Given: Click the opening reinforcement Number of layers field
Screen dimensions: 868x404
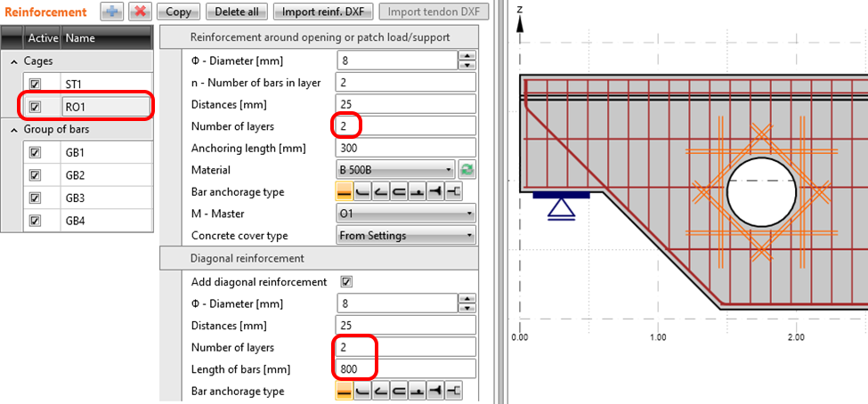Looking at the screenshot, I should coord(406,126).
